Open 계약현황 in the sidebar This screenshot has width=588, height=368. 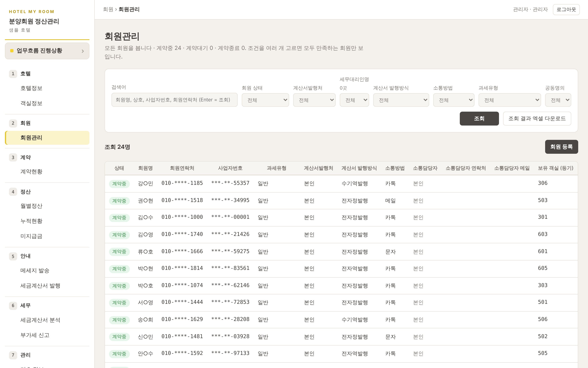31,172
